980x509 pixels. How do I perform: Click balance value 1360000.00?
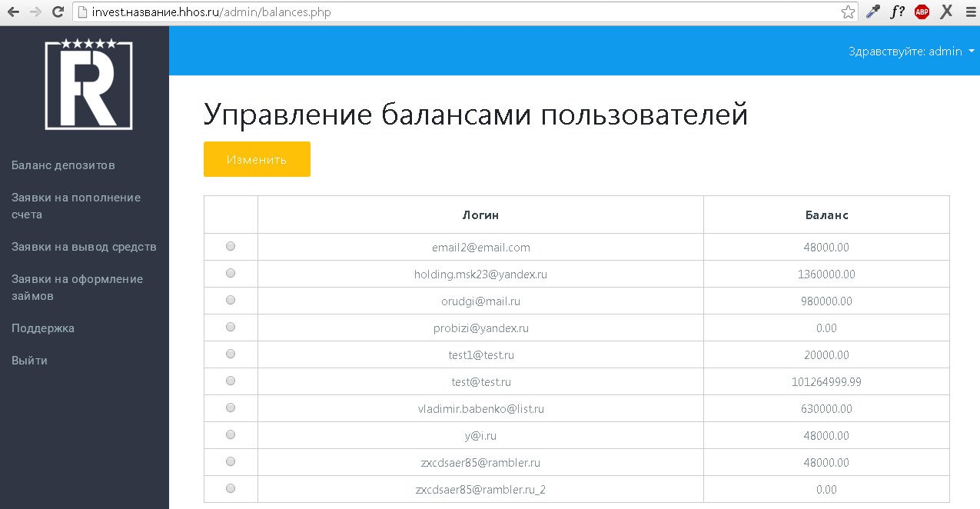pos(827,274)
